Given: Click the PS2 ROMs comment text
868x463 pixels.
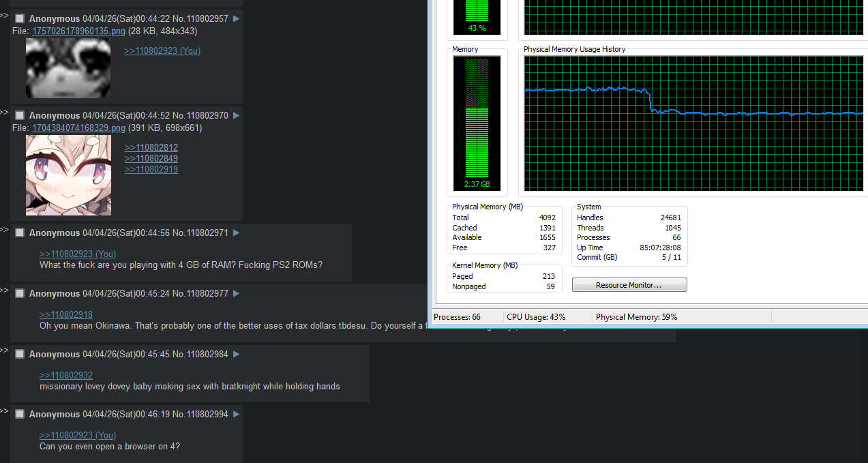Looking at the screenshot, I should point(181,265).
